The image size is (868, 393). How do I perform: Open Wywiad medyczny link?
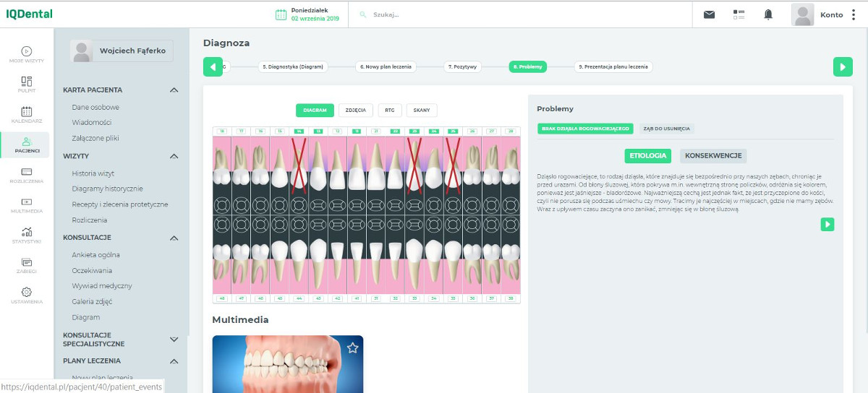(102, 286)
